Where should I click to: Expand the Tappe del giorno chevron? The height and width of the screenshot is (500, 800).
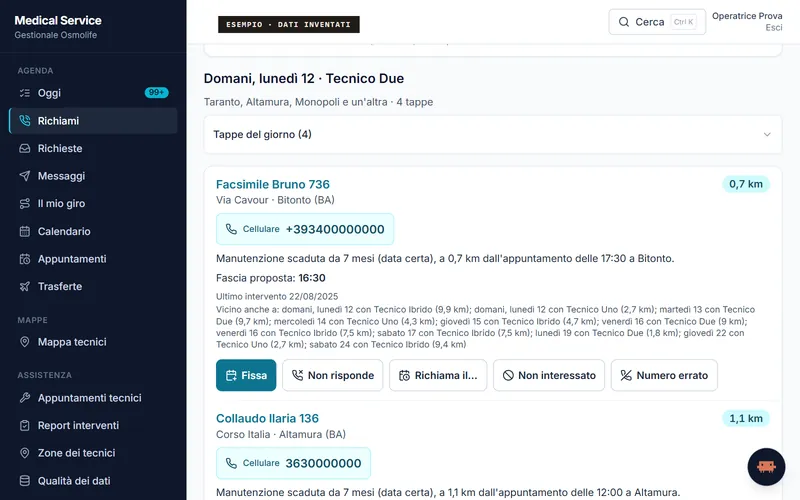[767, 135]
